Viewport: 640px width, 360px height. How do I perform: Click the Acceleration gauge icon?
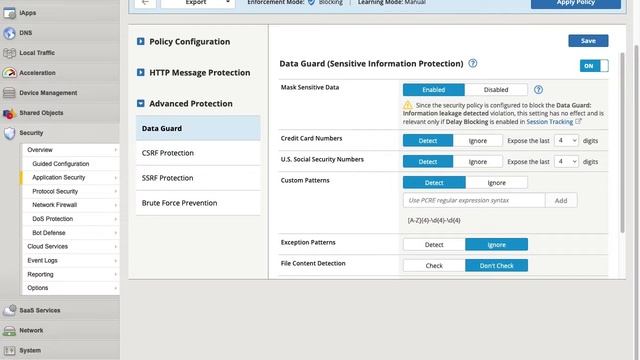tap(9, 73)
